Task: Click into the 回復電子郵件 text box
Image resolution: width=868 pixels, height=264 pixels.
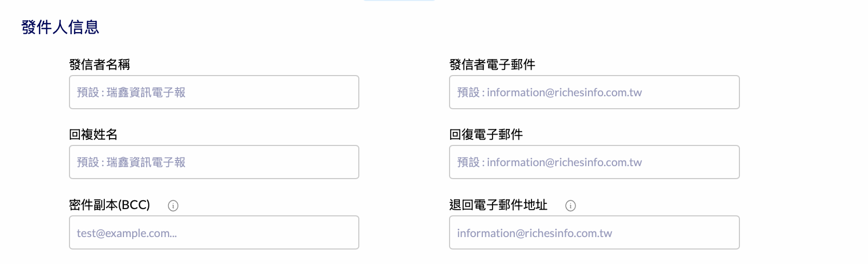Action: (594, 162)
